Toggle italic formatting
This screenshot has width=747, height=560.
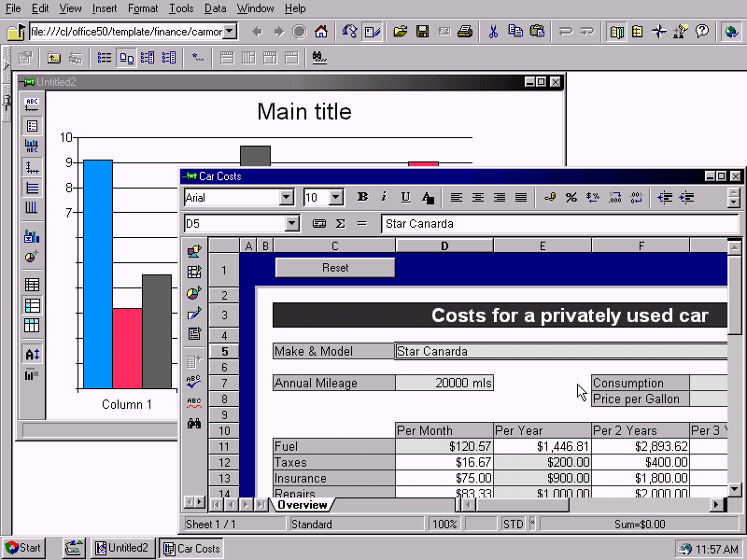[384, 197]
